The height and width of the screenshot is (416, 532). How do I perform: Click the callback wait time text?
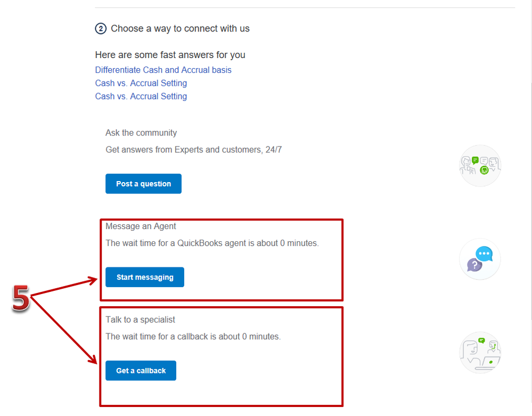coord(193,336)
